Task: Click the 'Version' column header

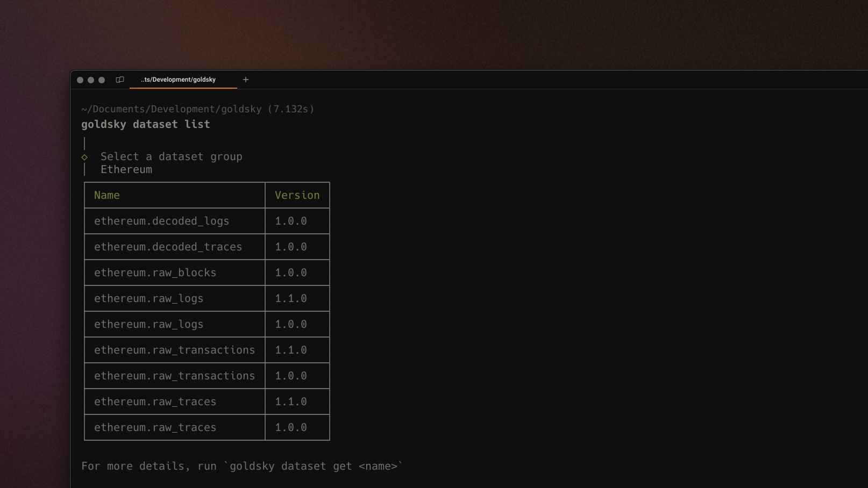Action: [297, 195]
